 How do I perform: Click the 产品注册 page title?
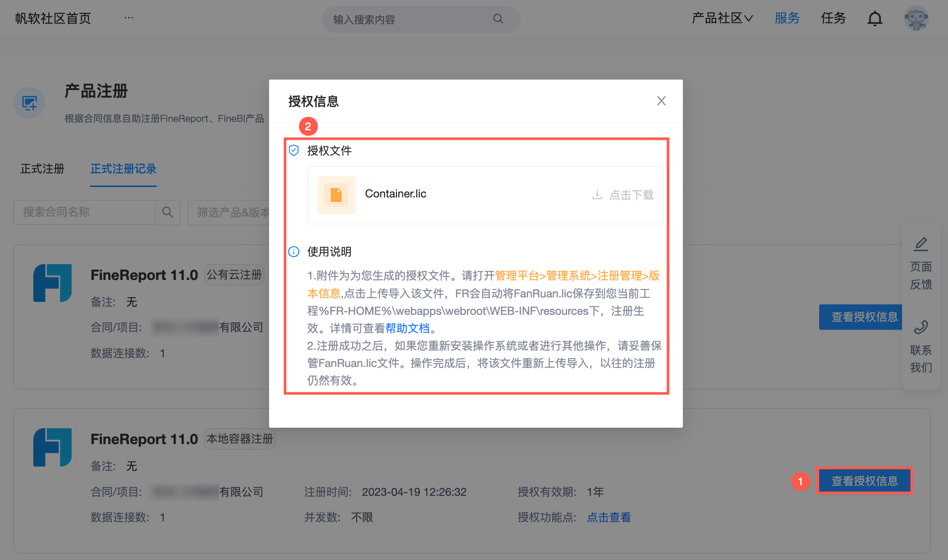(x=96, y=91)
